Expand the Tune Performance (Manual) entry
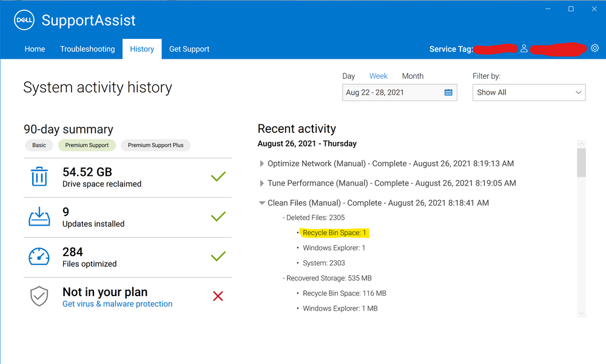The height and width of the screenshot is (364, 606). [261, 183]
